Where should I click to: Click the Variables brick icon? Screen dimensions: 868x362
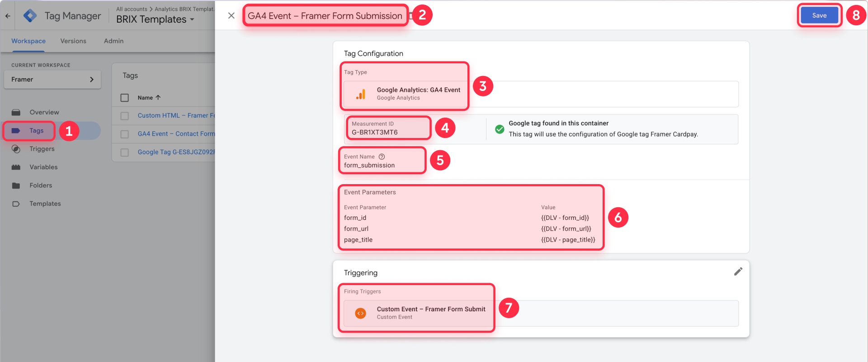(16, 167)
